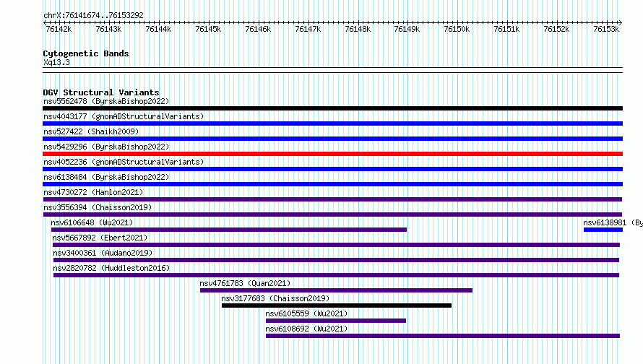
Task: Open variant label nsv4730272 (Hanlon2021)
Action: click(x=93, y=192)
